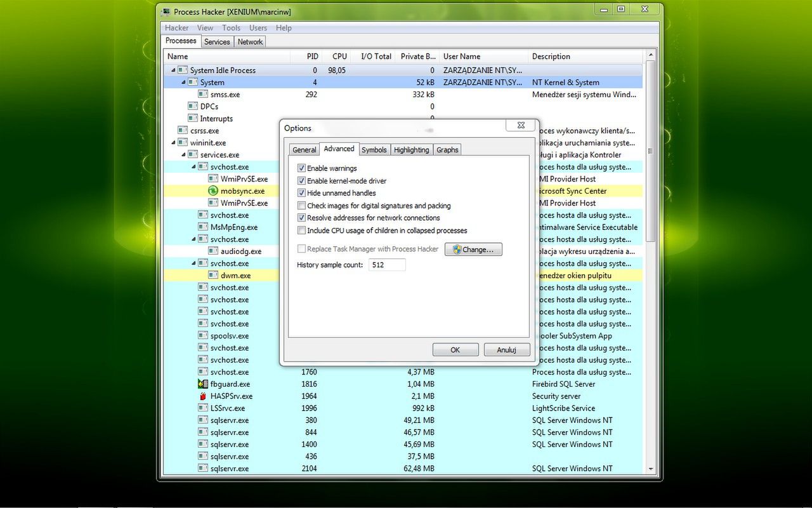Image resolution: width=812 pixels, height=508 pixels.
Task: Uncheck Hide unnamed handles
Action: [301, 193]
